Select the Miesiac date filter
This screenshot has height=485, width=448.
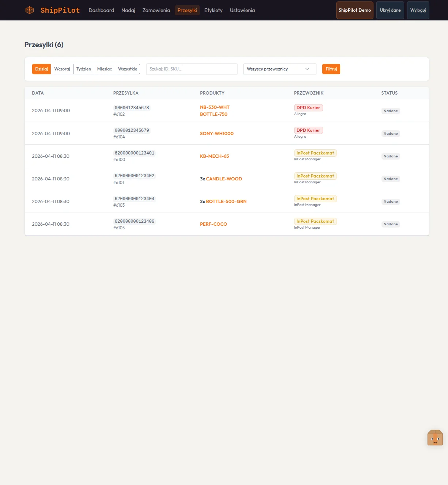point(105,69)
